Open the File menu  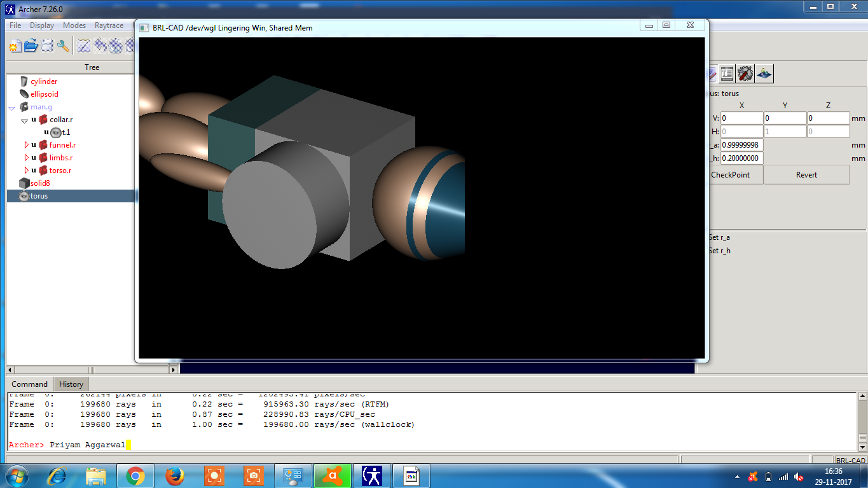pyautogui.click(x=15, y=25)
